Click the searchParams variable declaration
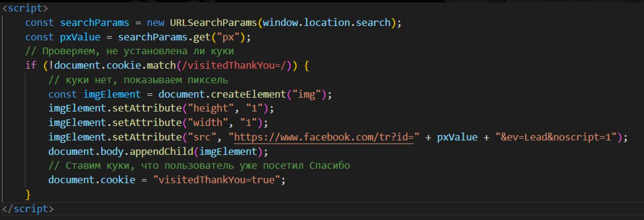This screenshot has width=644, height=220. click(x=95, y=22)
